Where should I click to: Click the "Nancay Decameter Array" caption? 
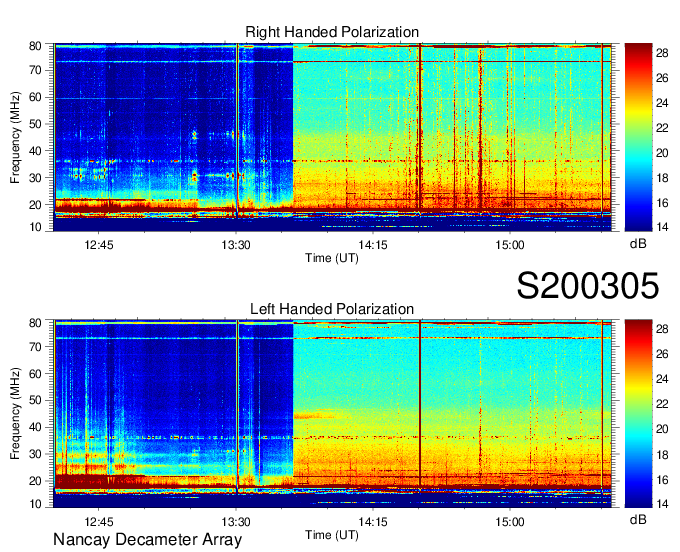click(147, 540)
